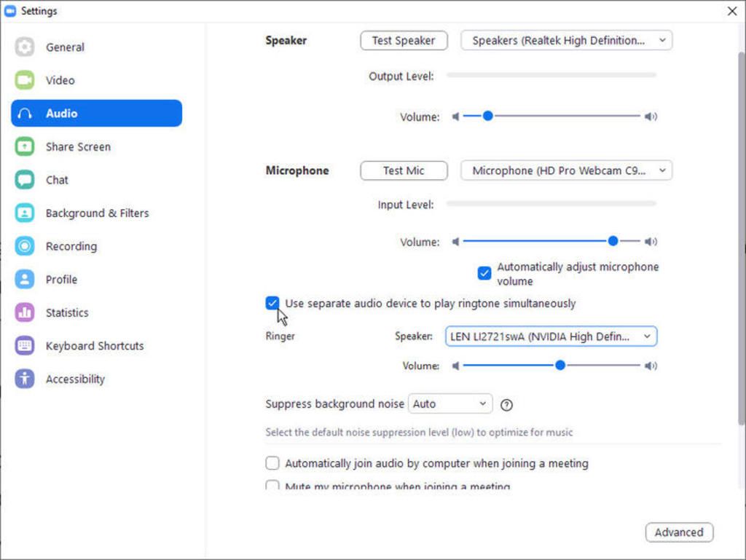
Task: Open Video settings via camera icon
Action: [24, 80]
